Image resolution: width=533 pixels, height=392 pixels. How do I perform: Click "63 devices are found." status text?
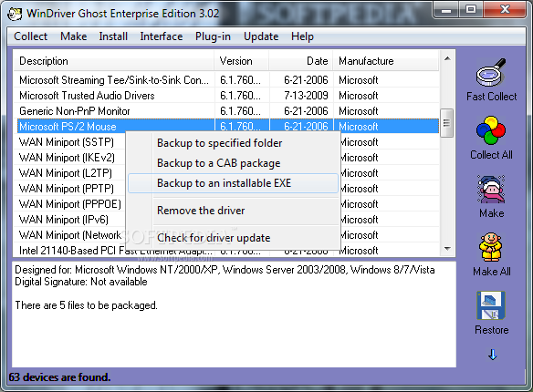click(59, 377)
